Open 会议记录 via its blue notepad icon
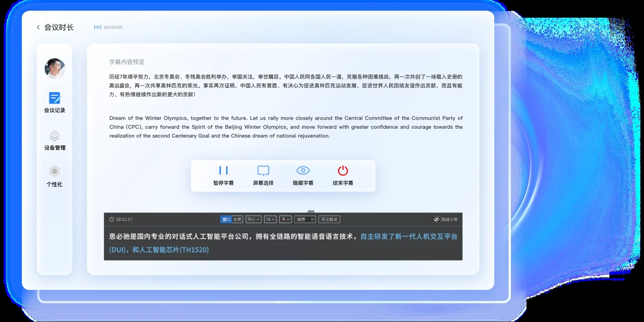Screen dimensions: 644x322 coord(54,98)
